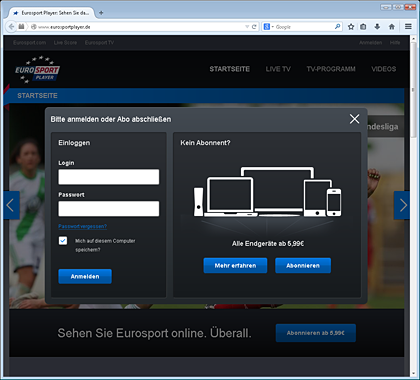The image size is (420, 380).
Task: Expand the URL history dropdown arrow
Action: 247,27
